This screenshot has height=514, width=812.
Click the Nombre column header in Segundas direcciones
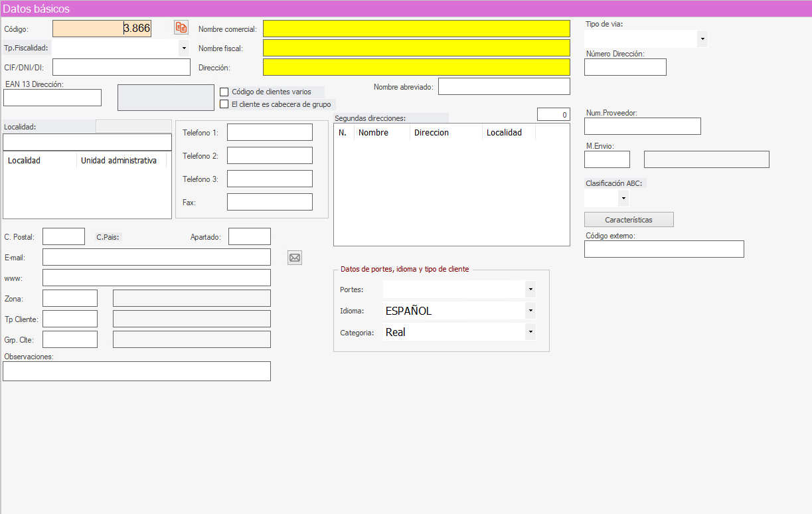coord(373,133)
